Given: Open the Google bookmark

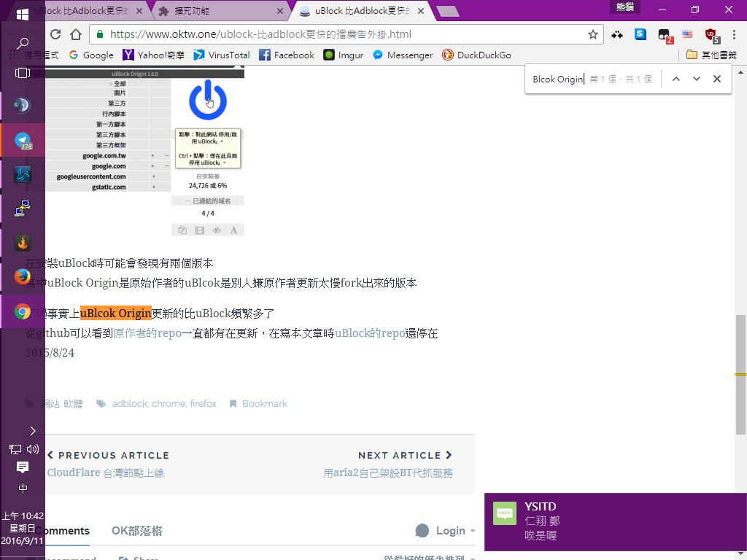Looking at the screenshot, I should click(91, 55).
